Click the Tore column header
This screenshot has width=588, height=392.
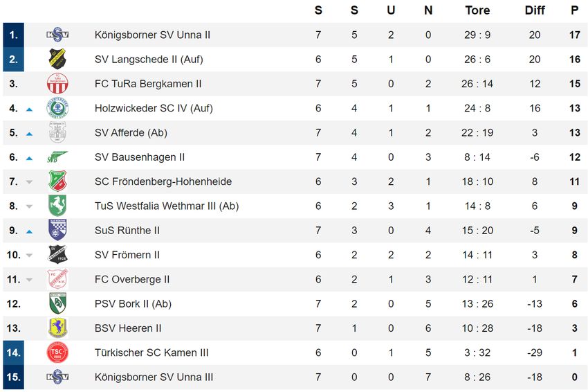[477, 10]
